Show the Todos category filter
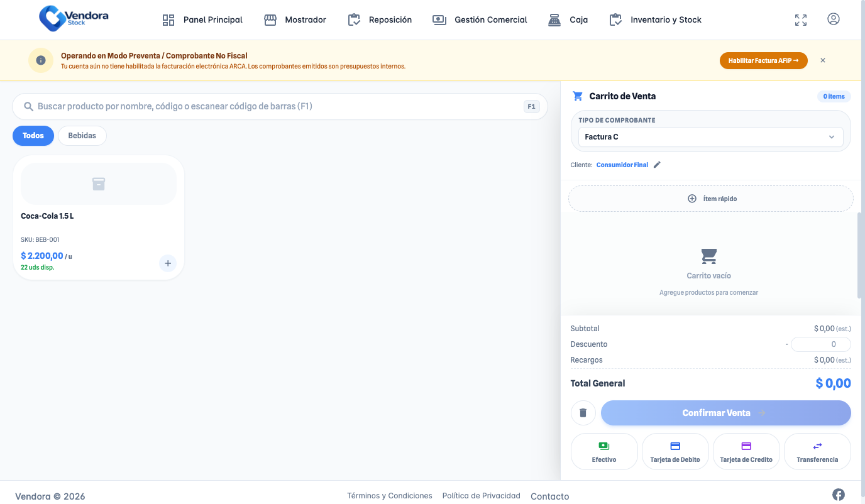The height and width of the screenshot is (504, 865). coord(33,136)
